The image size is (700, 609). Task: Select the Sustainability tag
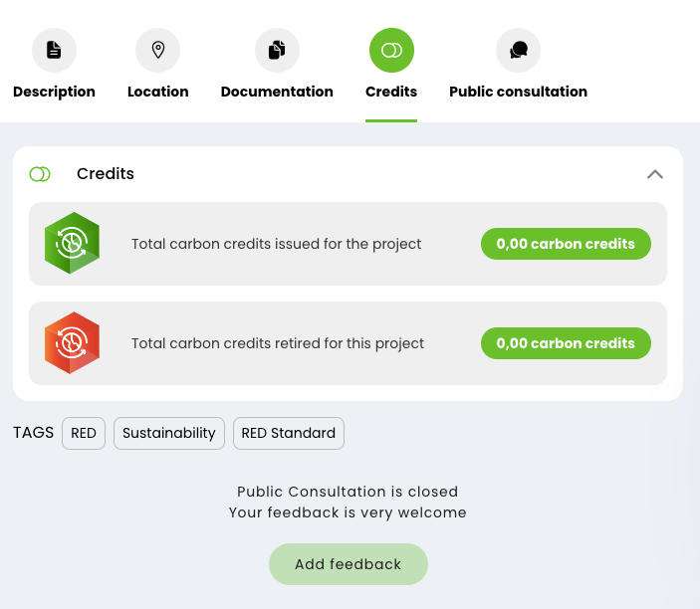[169, 433]
